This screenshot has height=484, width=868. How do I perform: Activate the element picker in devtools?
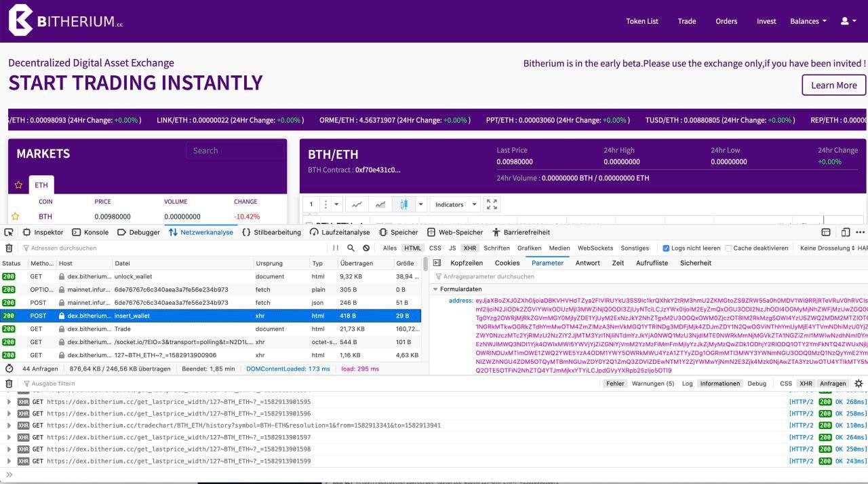click(9, 232)
